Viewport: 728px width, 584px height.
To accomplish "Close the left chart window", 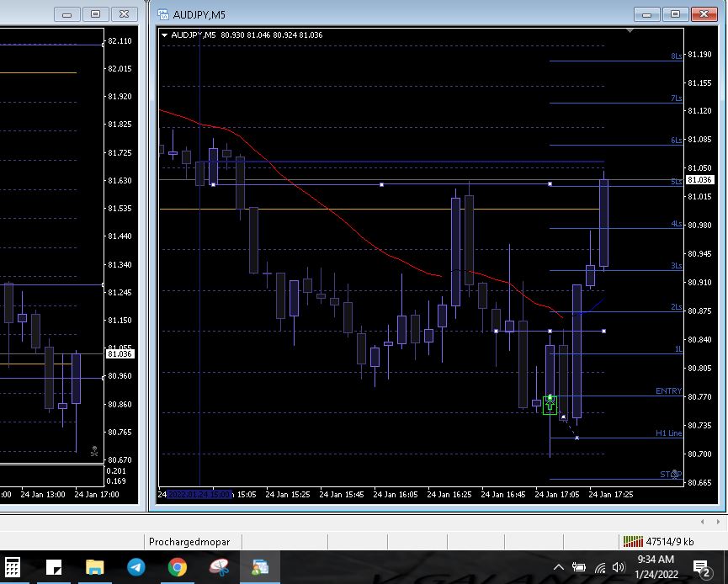I will tap(125, 14).
